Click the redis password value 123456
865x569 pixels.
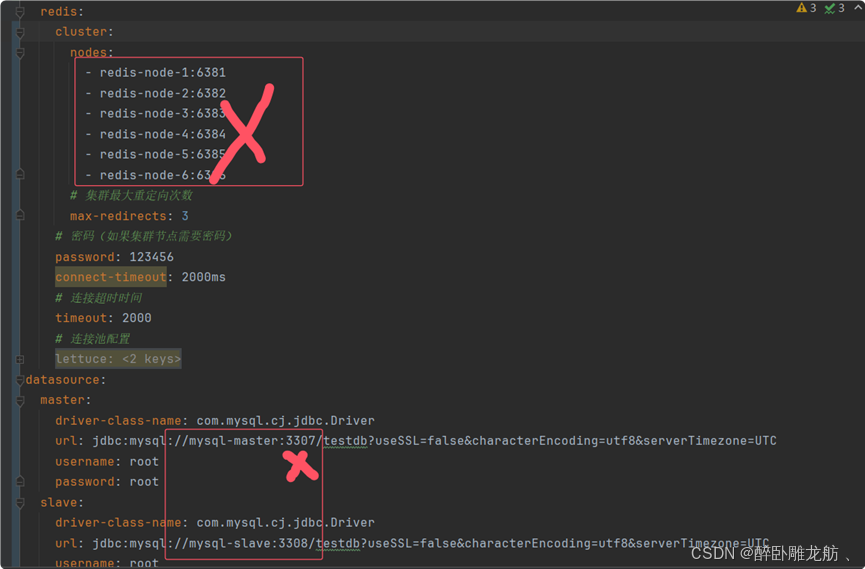coord(152,257)
